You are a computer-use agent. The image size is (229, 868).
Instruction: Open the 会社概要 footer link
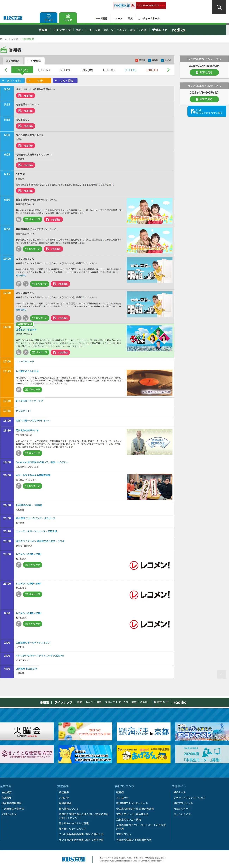coord(7,793)
